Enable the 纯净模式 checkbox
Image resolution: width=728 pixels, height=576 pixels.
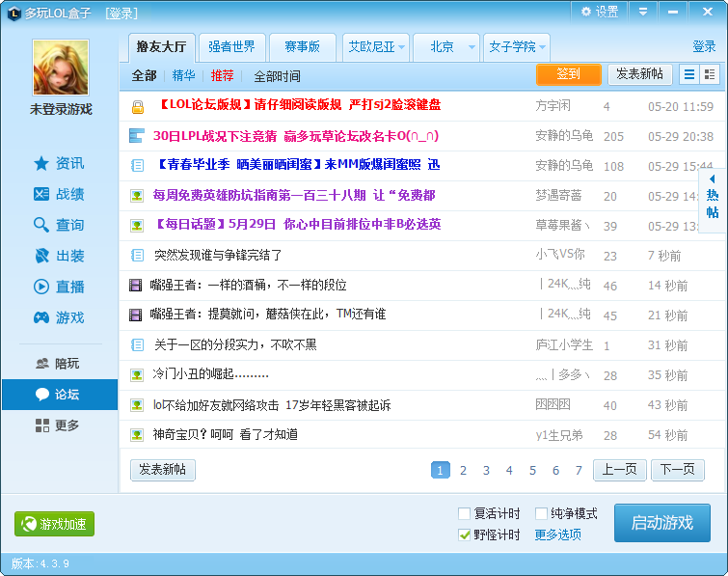(x=541, y=514)
